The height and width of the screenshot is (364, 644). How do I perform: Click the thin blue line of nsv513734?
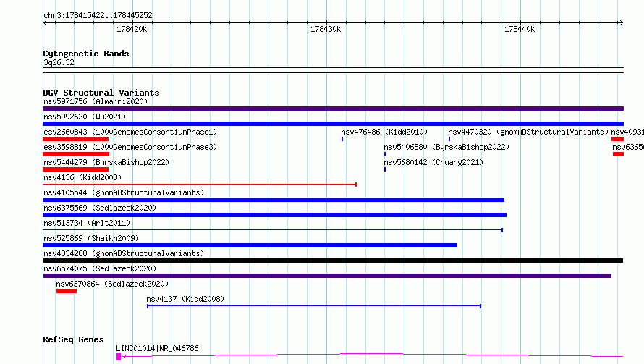click(273, 230)
